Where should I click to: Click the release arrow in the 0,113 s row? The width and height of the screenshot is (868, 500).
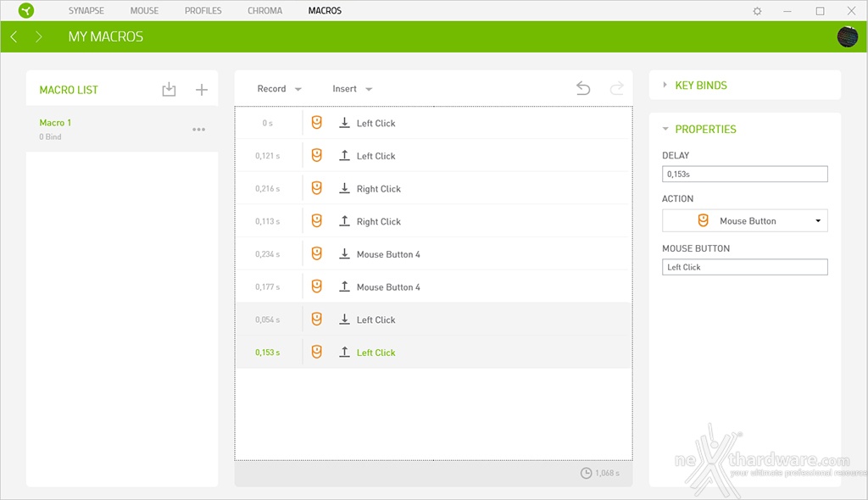344,220
